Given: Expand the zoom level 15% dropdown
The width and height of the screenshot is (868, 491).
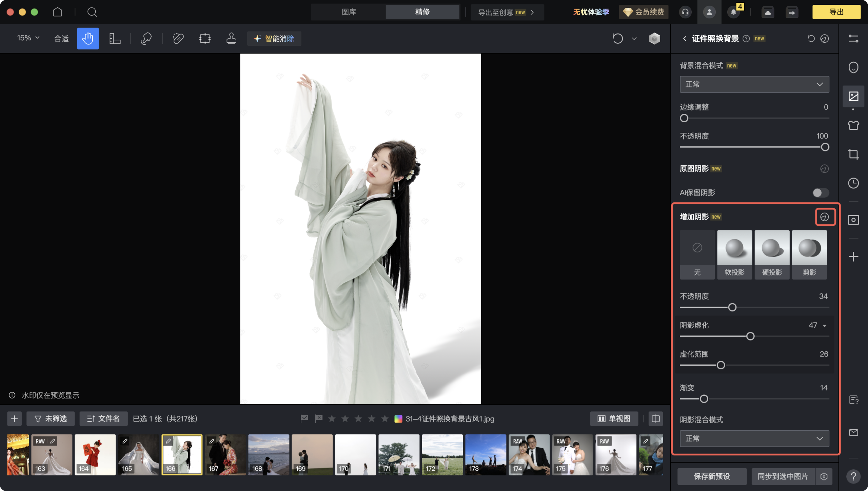Looking at the screenshot, I should (x=28, y=38).
